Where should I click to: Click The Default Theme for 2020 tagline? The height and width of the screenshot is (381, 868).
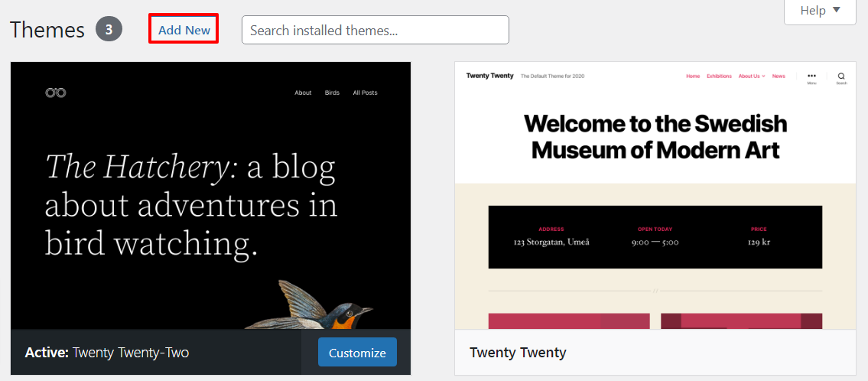552,76
